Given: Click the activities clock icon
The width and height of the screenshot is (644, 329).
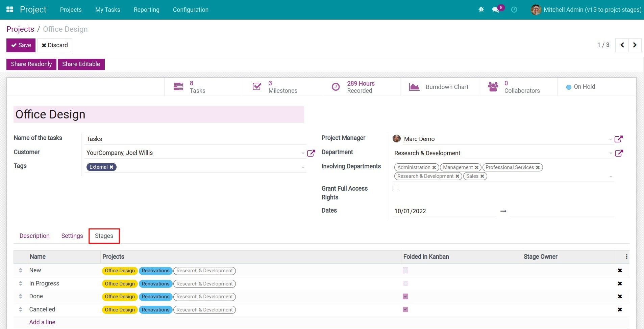Looking at the screenshot, I should point(514,9).
